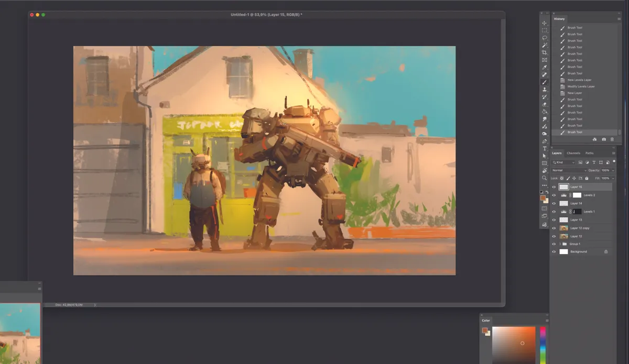The image size is (629, 364).
Task: Filter layers by type layers icon
Action: 594,162
